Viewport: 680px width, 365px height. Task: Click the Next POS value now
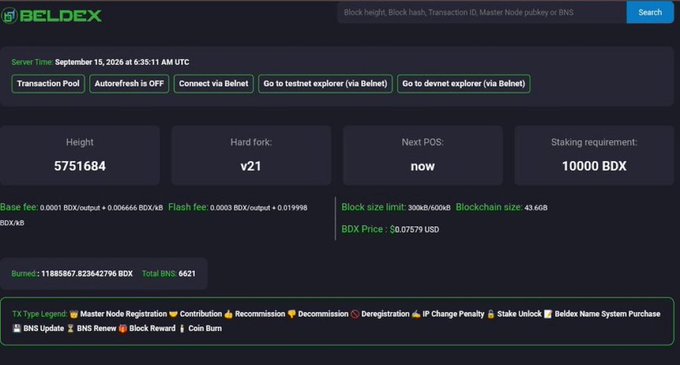pyautogui.click(x=422, y=166)
